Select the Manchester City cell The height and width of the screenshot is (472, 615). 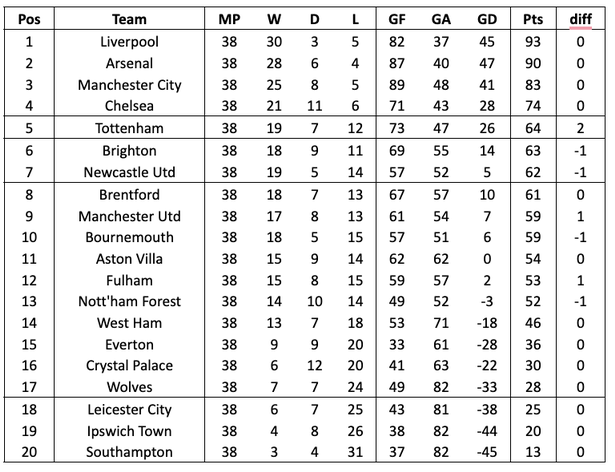coord(129,85)
